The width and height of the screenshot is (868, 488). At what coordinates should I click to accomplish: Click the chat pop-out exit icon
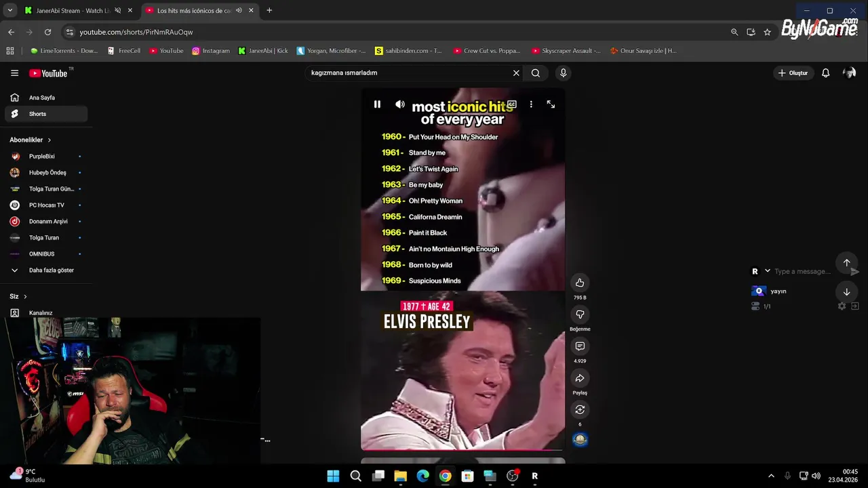tap(854, 306)
